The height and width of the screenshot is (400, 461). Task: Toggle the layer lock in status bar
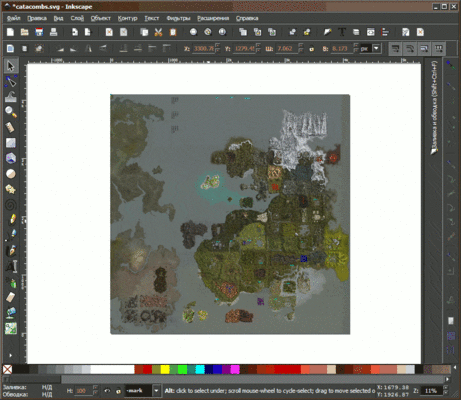(x=118, y=391)
